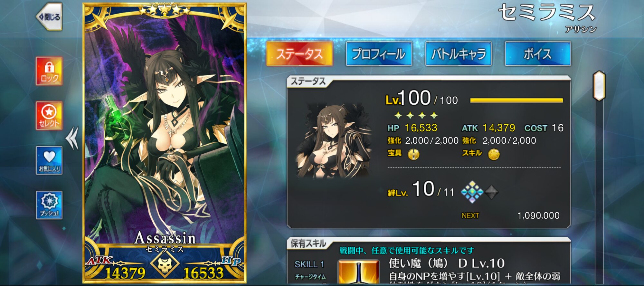Viewport: 644px width, 286px height.
Task: Toggle the ロック (Lock) button
Action: pyautogui.click(x=49, y=71)
